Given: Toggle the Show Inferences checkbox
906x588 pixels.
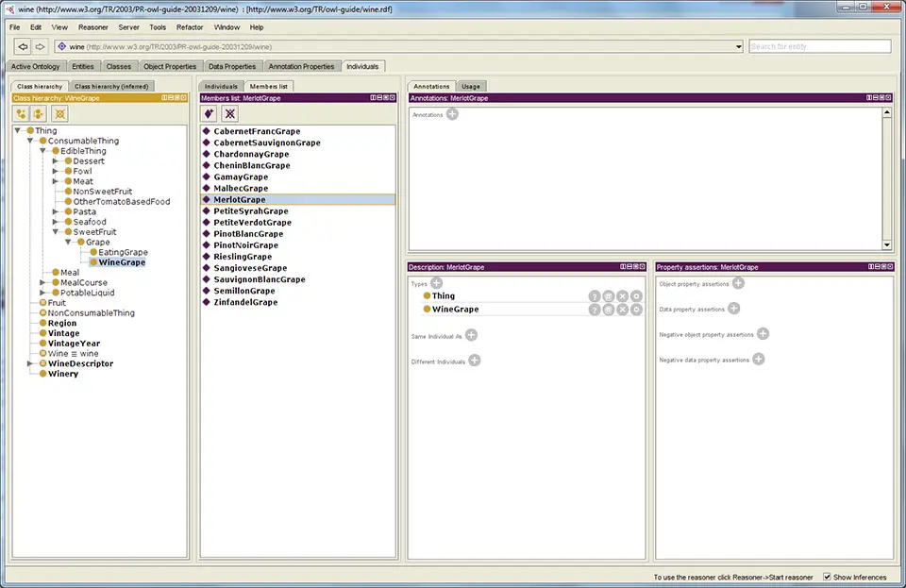Looking at the screenshot, I should tap(828, 577).
